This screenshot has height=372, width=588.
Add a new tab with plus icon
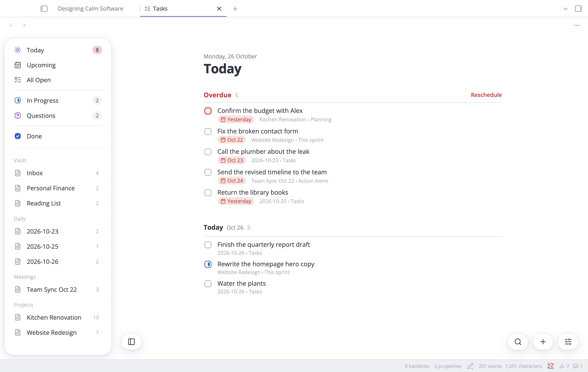pos(235,9)
